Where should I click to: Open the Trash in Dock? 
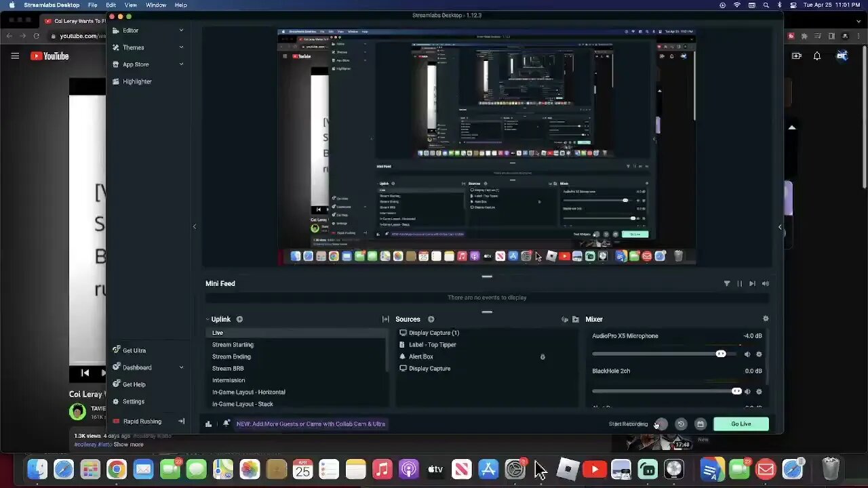tap(831, 469)
